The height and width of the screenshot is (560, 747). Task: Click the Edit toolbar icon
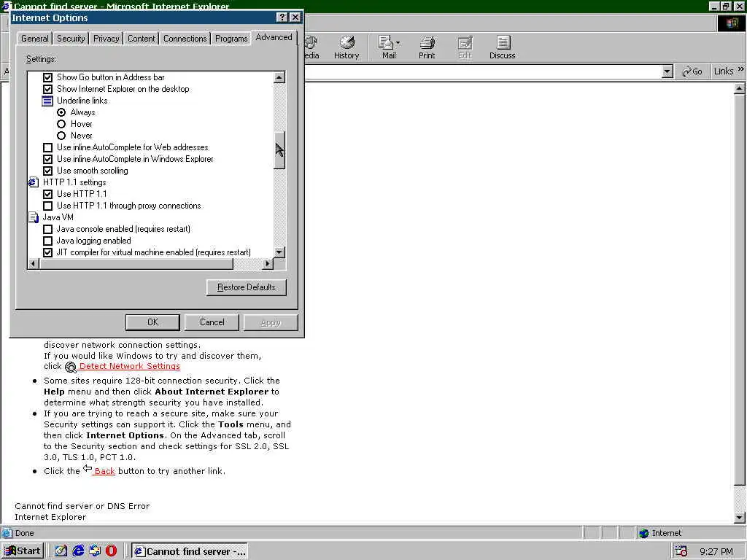click(465, 43)
